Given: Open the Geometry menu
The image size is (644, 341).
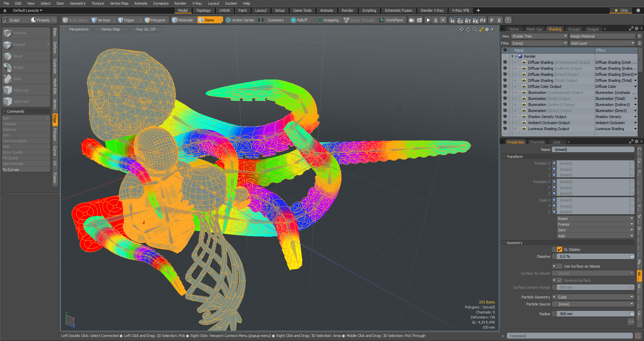Looking at the screenshot, I should [x=77, y=3].
